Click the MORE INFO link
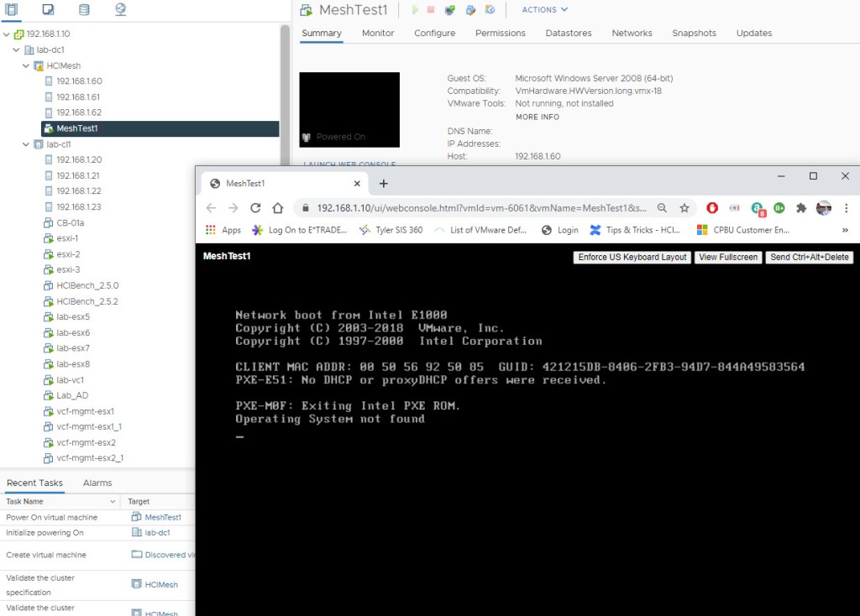 click(x=537, y=117)
